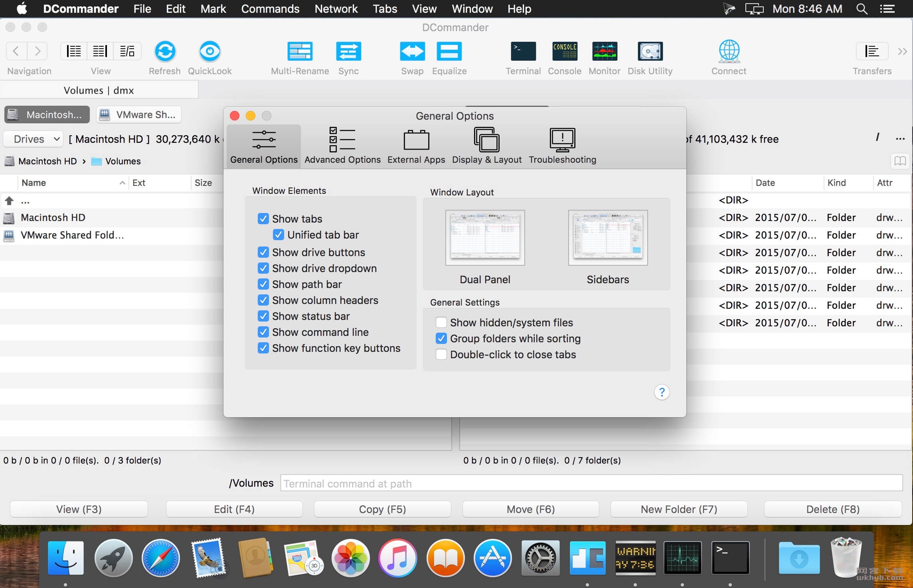Switch to the first list view mode
This screenshot has width=913, height=588.
[x=74, y=51]
